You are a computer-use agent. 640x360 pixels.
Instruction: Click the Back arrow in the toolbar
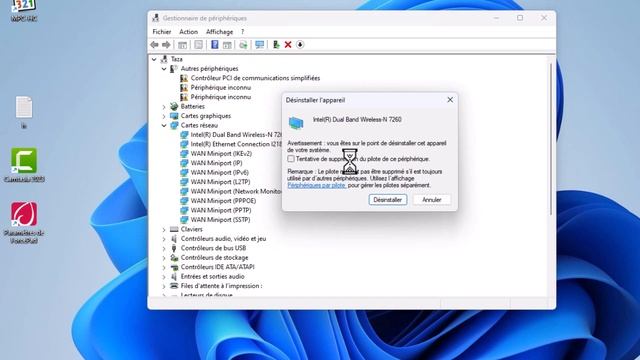point(154,45)
